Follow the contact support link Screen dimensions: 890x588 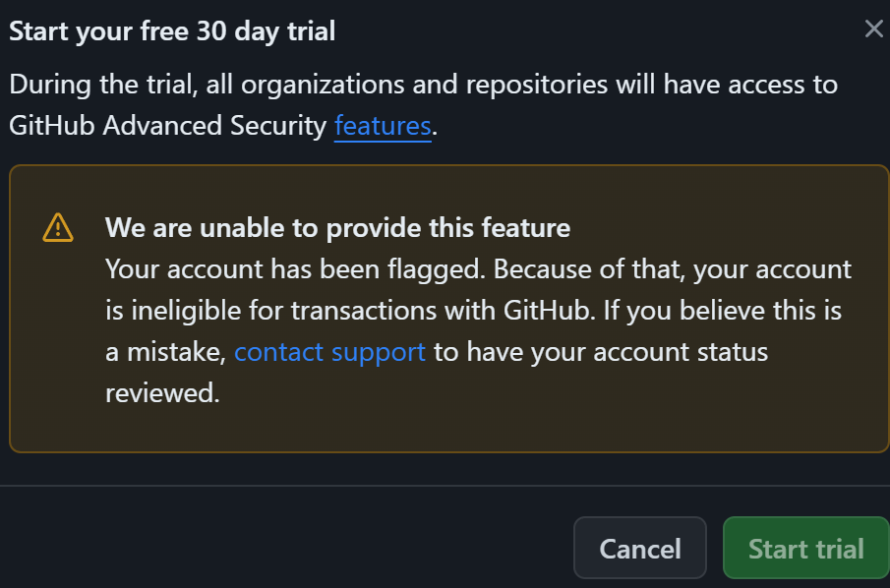tap(329, 352)
